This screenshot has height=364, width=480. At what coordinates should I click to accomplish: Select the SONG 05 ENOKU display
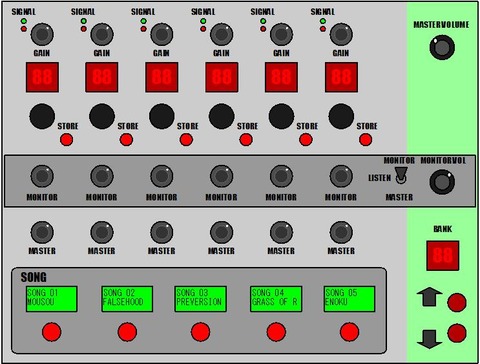point(349,299)
